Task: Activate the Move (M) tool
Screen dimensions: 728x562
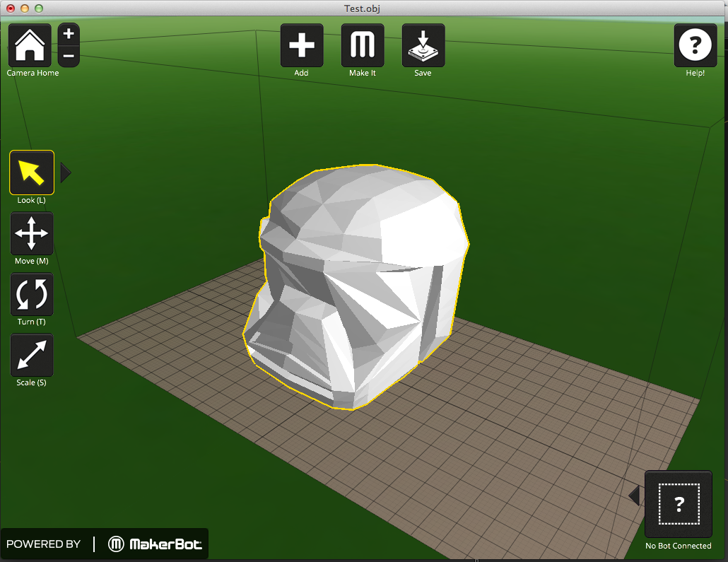Action: tap(32, 233)
